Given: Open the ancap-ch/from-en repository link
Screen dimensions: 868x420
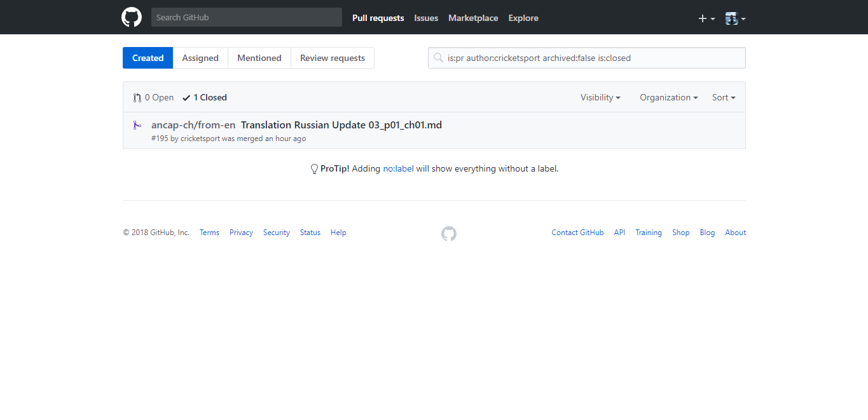Looking at the screenshot, I should pyautogui.click(x=193, y=125).
